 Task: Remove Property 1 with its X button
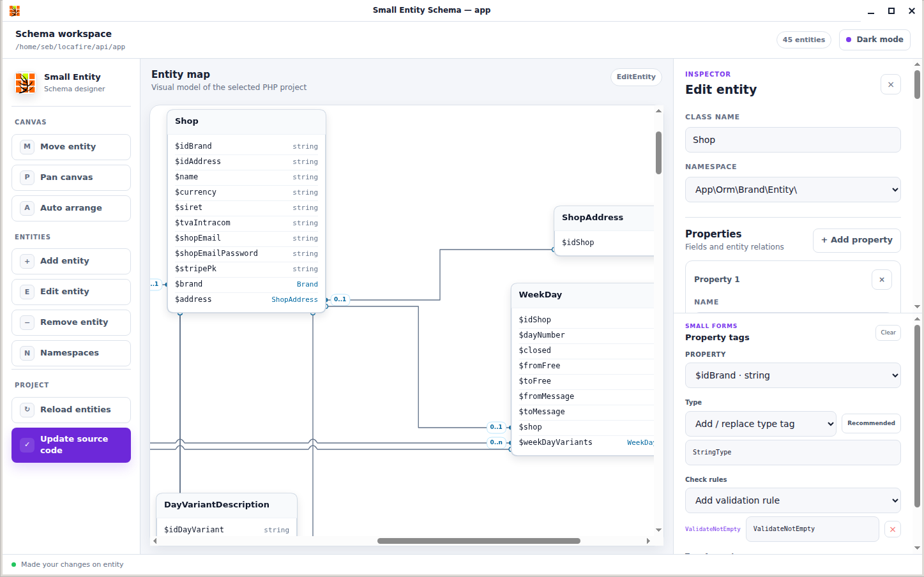[x=882, y=280]
